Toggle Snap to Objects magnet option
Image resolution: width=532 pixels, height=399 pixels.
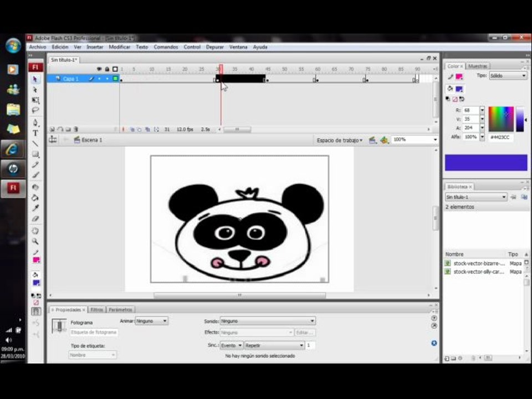(x=36, y=311)
